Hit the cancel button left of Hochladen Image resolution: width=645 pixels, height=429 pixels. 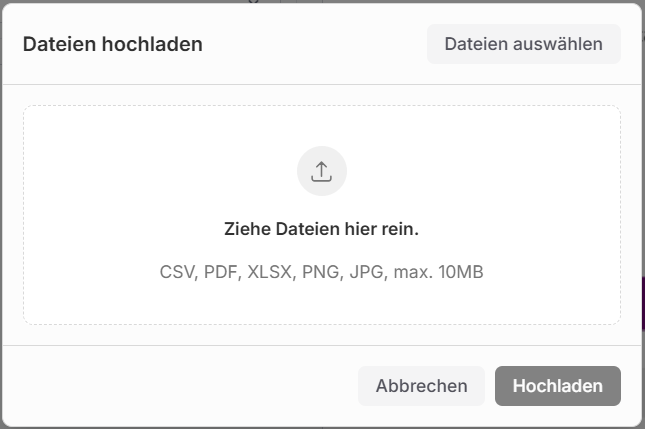(x=421, y=386)
